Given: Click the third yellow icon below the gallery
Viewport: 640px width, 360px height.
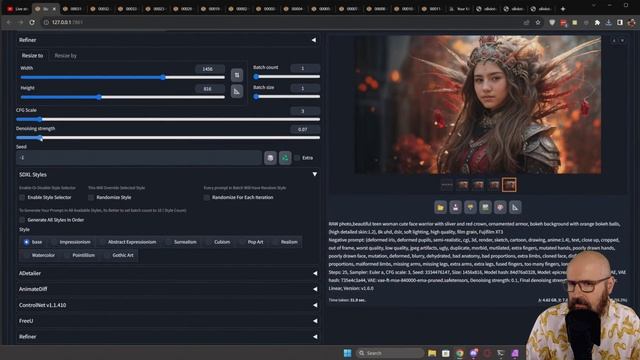Looking at the screenshot, I should click(x=470, y=207).
